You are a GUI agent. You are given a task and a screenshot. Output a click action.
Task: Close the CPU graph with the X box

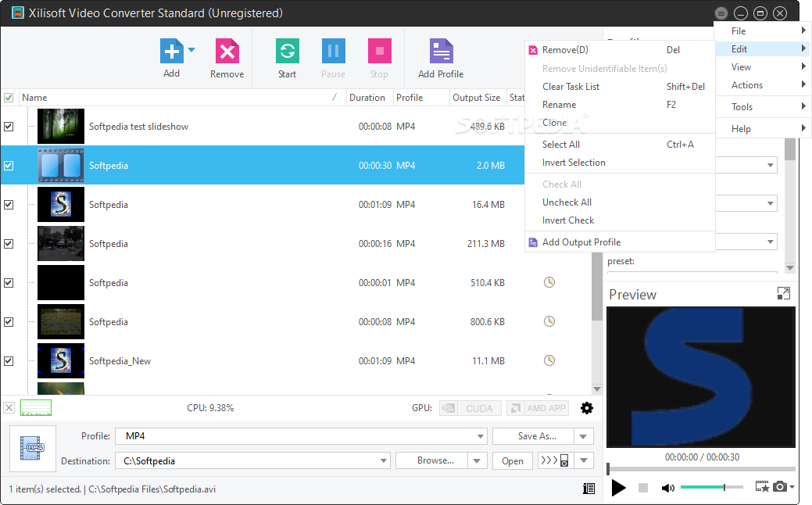9,408
